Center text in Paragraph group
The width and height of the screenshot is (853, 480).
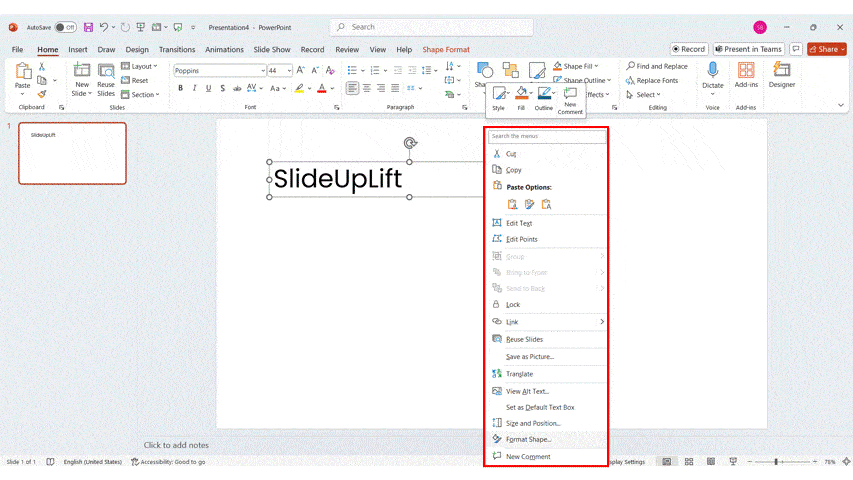pyautogui.click(x=367, y=88)
